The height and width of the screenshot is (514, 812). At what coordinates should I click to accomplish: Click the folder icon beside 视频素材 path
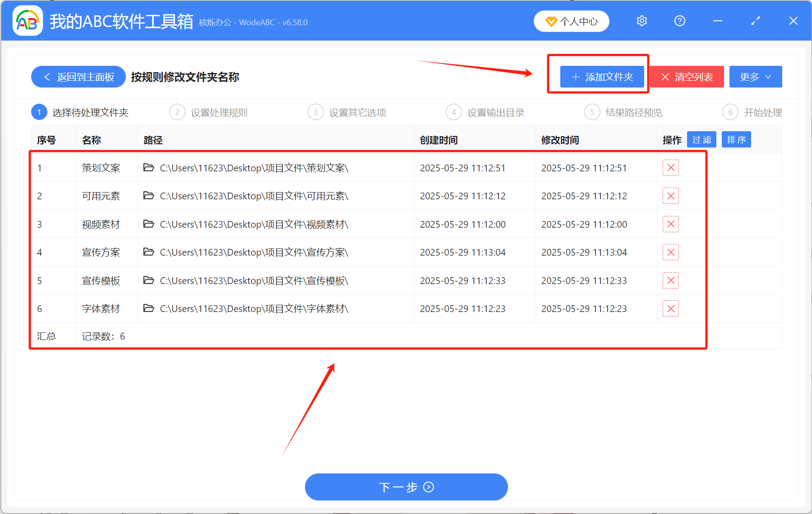pyautogui.click(x=149, y=224)
